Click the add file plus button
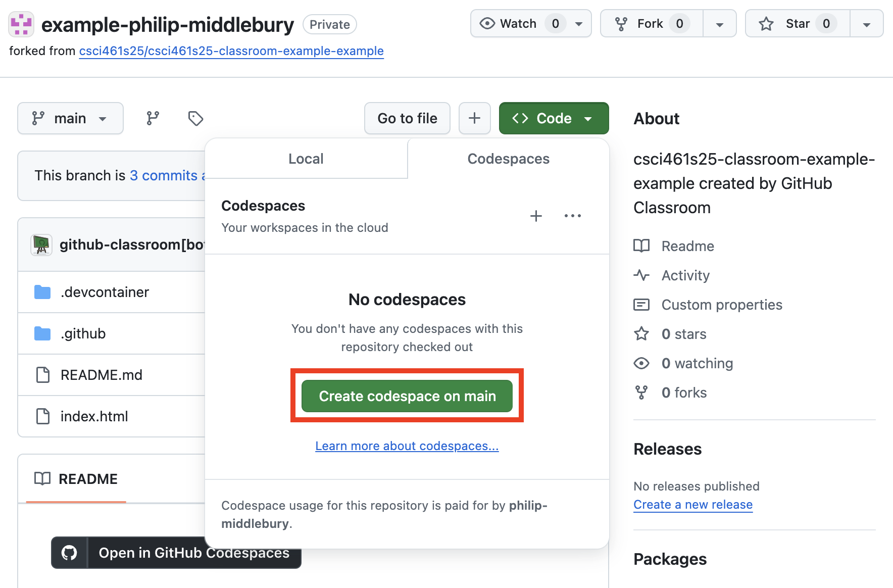The image size is (893, 588). point(474,118)
